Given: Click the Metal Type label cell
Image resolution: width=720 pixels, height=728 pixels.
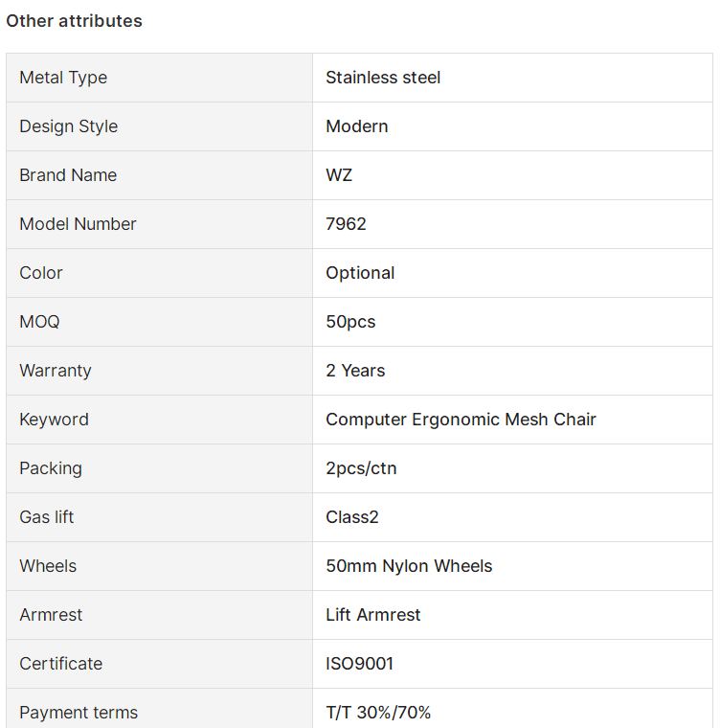Looking at the screenshot, I should (x=159, y=78).
